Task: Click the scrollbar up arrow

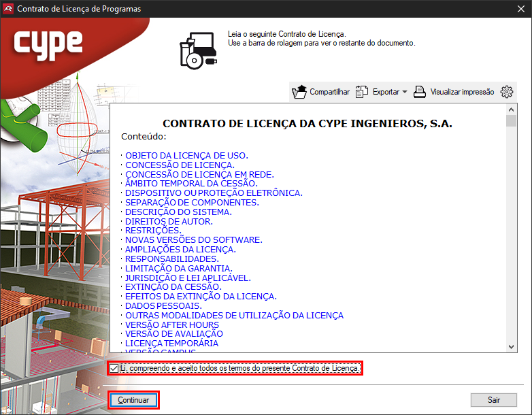Action: 512,110
